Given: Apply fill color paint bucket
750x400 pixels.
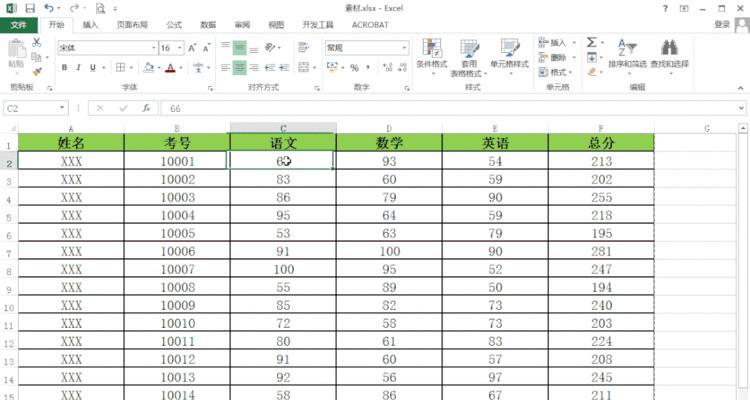Looking at the screenshot, I should tap(149, 67).
